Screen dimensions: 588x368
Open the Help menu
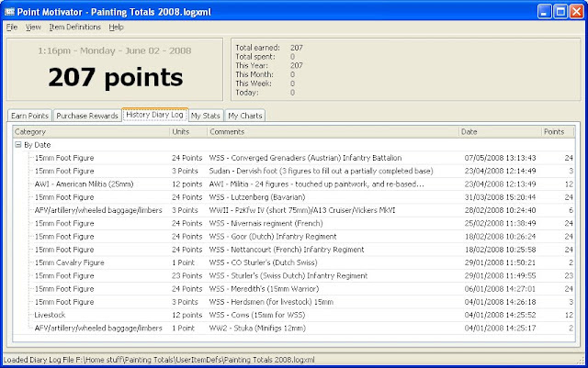[x=117, y=27]
